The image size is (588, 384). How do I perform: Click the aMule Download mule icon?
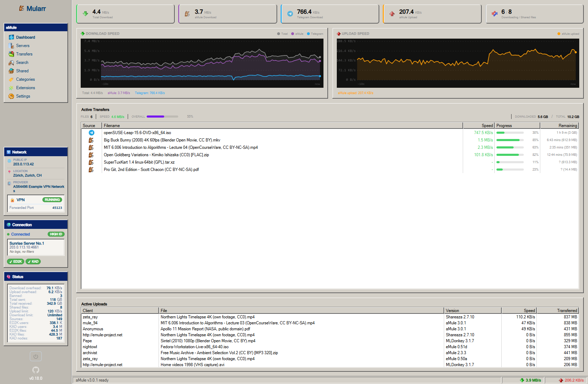coord(187,14)
